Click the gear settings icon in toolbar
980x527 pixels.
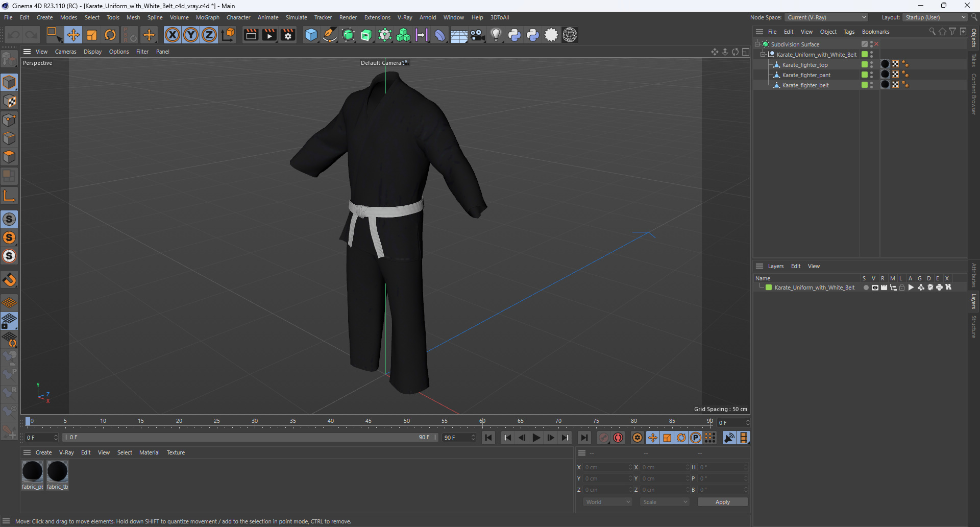click(x=551, y=35)
